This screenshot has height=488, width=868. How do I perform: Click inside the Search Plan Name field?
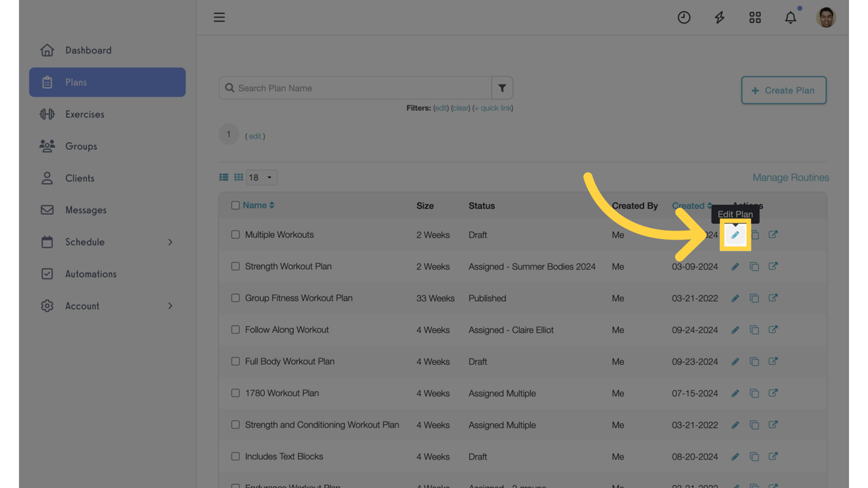coord(356,88)
